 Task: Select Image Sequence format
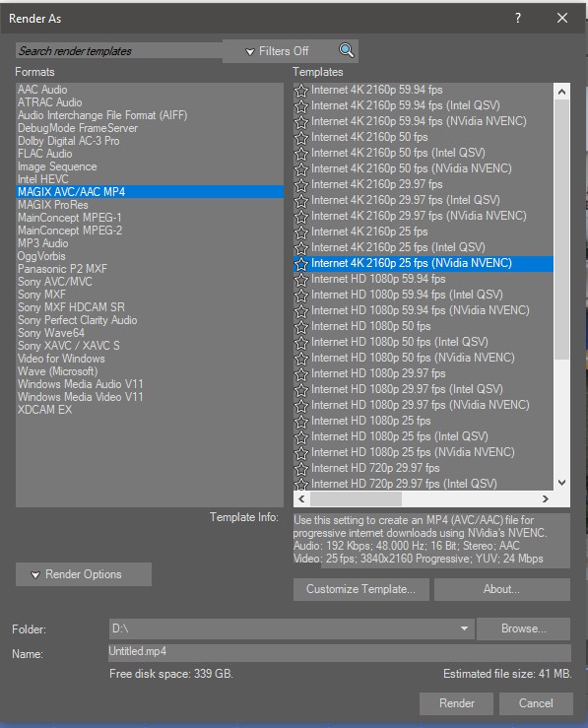click(x=150, y=166)
